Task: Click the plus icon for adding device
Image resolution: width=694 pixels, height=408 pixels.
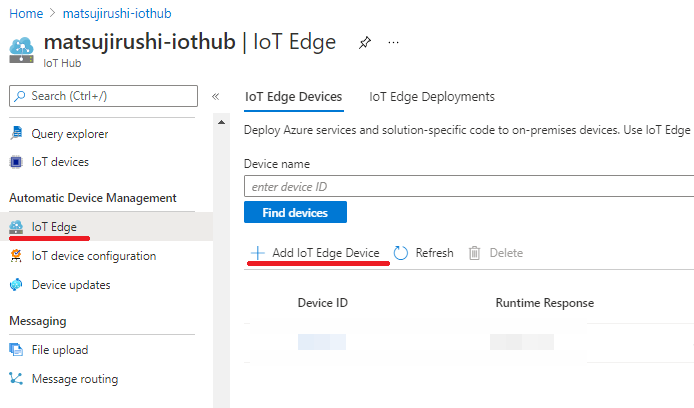Action: [x=258, y=253]
